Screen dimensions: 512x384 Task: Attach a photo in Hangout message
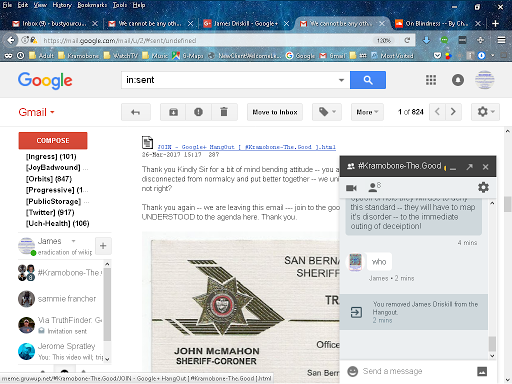(482, 371)
